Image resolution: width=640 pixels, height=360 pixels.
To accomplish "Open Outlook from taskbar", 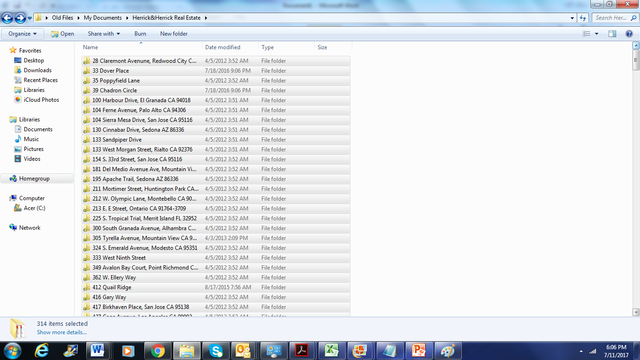I will (243, 351).
